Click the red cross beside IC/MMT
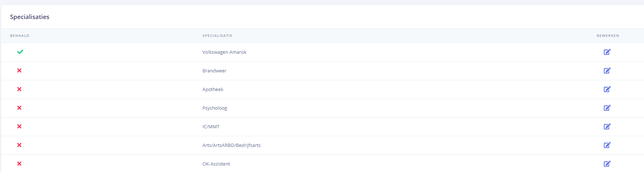 [x=19, y=126]
